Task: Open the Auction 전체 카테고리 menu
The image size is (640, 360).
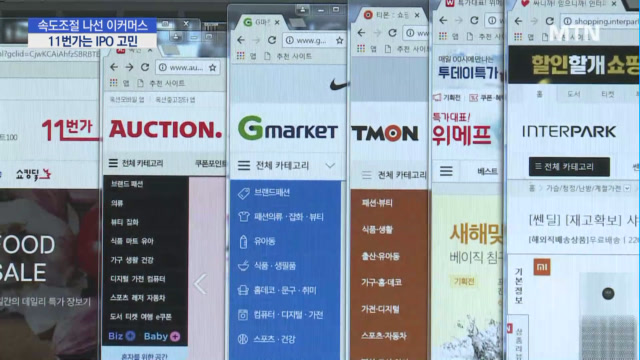Action: (136, 163)
